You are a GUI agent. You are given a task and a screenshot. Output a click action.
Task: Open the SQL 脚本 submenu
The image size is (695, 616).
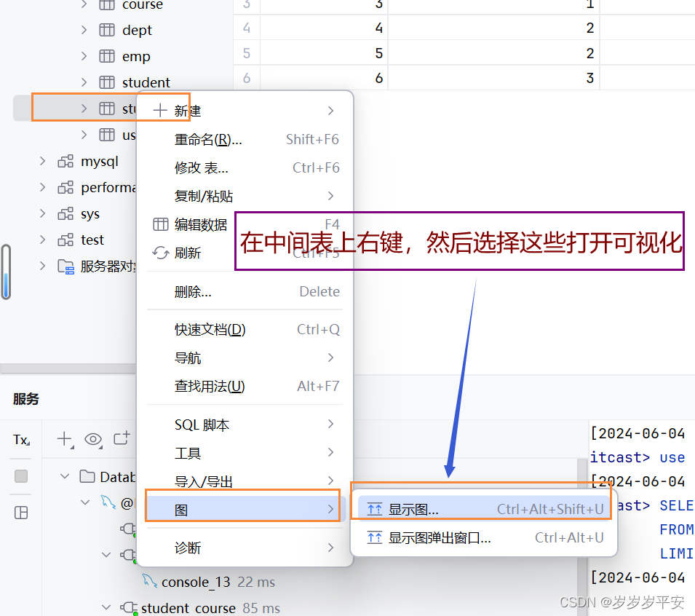[245, 425]
